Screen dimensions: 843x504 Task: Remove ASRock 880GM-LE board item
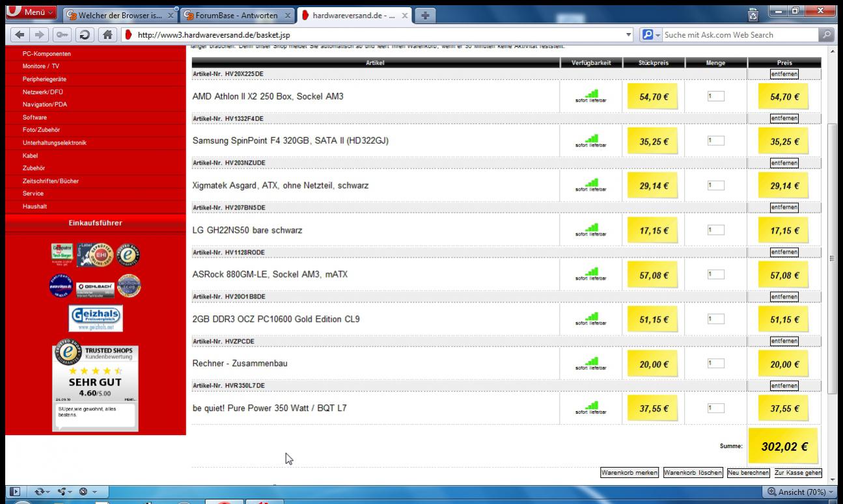[784, 252]
